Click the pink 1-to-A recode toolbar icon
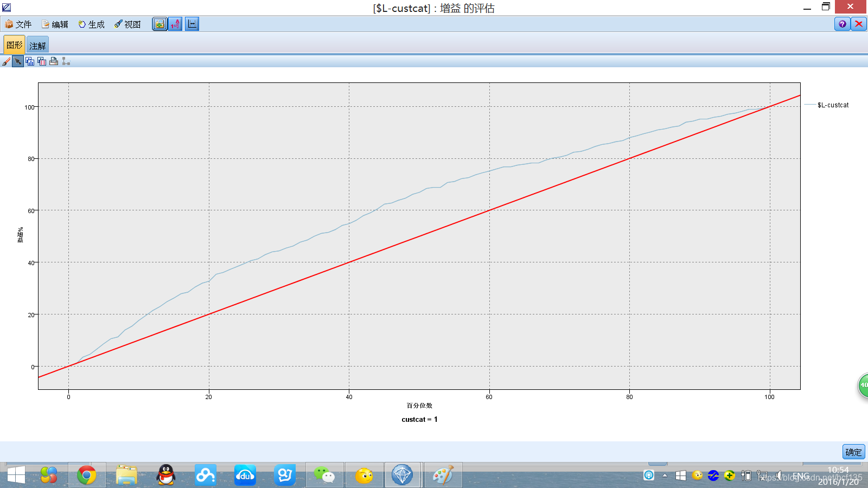868x488 pixels. point(175,24)
